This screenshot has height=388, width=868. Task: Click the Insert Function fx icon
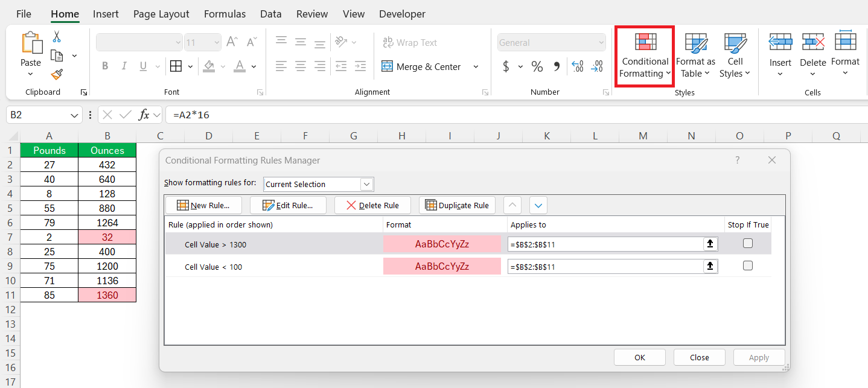144,115
